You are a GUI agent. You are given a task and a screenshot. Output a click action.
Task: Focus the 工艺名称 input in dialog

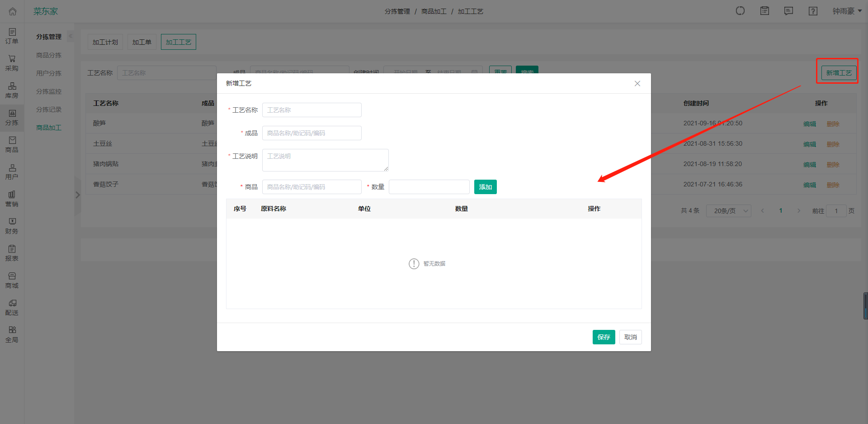tap(311, 110)
